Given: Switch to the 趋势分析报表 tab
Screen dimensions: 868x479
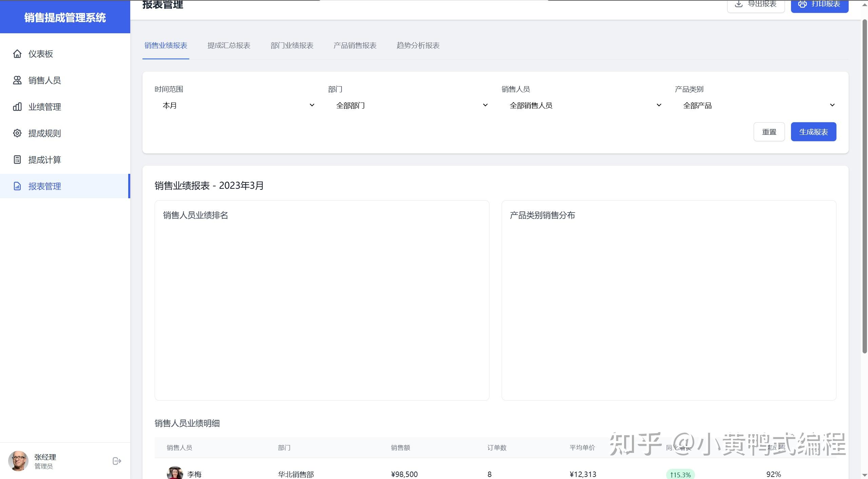Looking at the screenshot, I should pos(418,45).
